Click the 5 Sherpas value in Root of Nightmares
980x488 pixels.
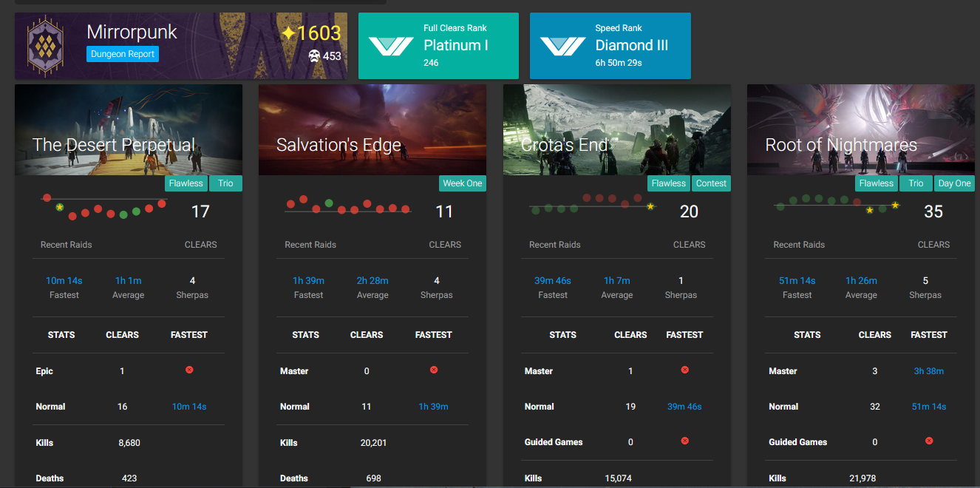[925, 280]
